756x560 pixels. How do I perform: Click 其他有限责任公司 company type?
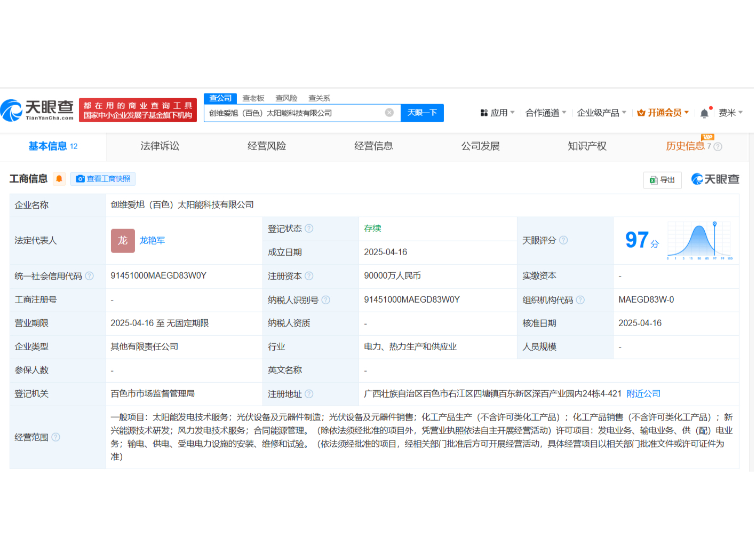coord(145,347)
